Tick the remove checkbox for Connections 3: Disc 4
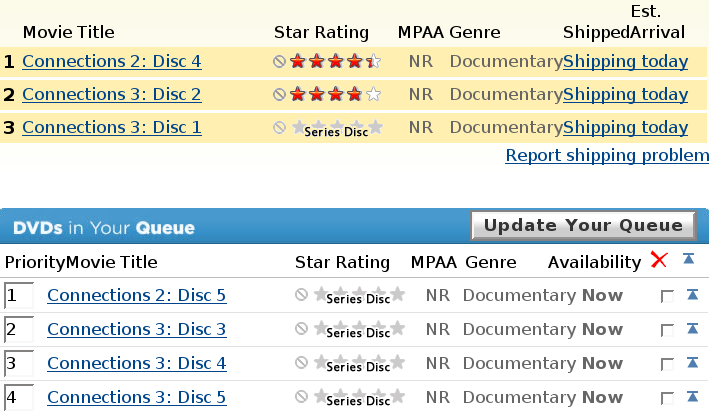The height and width of the screenshot is (414, 709). pyautogui.click(x=667, y=365)
